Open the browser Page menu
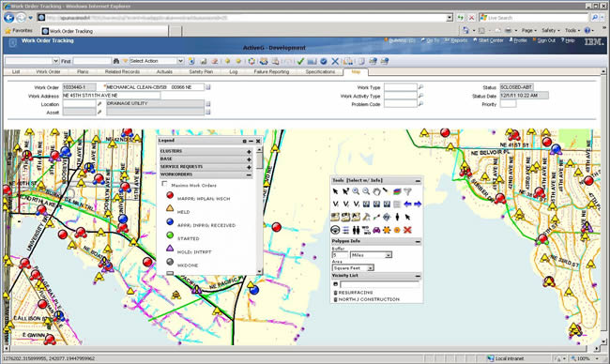610x364 pixels. click(x=528, y=30)
